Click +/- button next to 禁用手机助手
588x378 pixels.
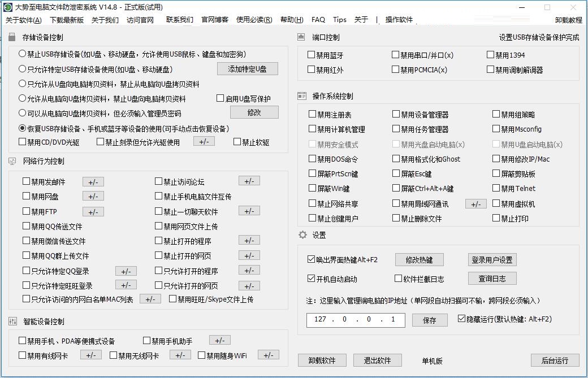[x=220, y=340]
